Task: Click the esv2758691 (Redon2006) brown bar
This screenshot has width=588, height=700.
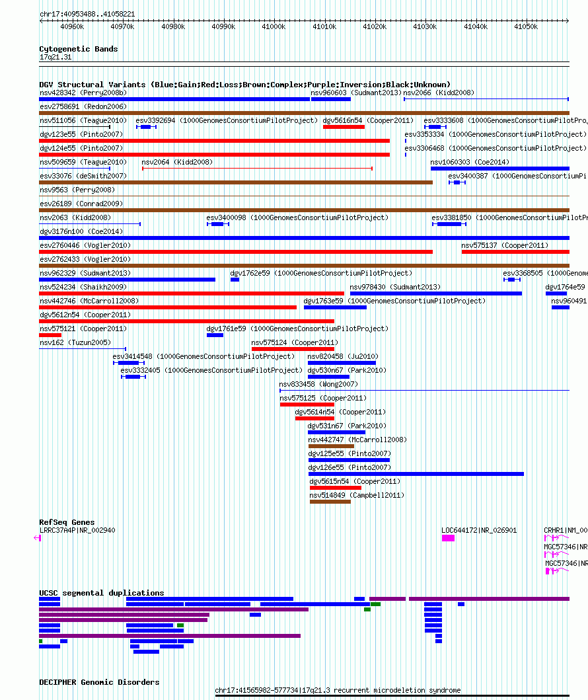Action: point(305,113)
